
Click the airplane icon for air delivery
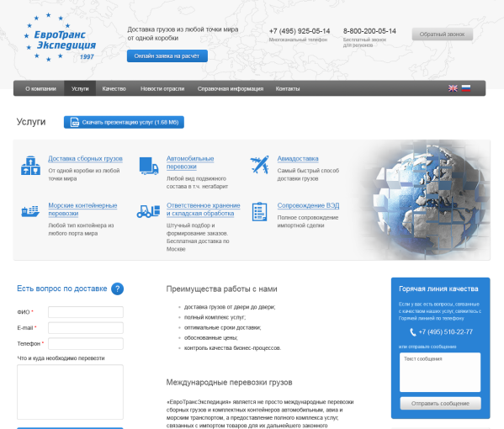point(259,165)
